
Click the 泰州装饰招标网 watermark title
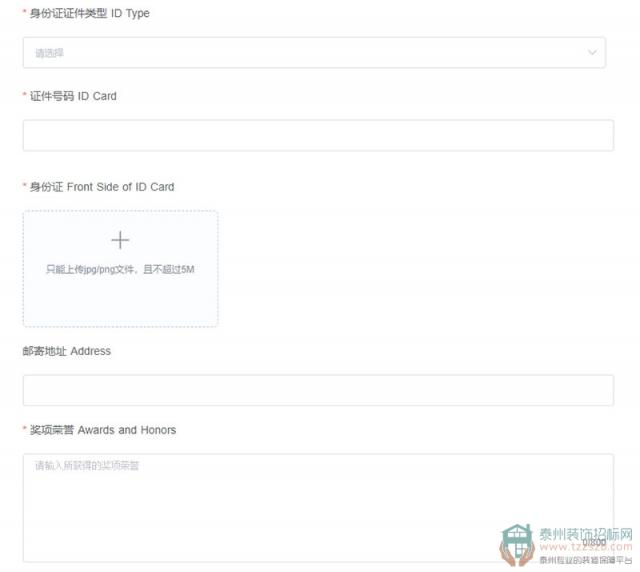pyautogui.click(x=586, y=534)
